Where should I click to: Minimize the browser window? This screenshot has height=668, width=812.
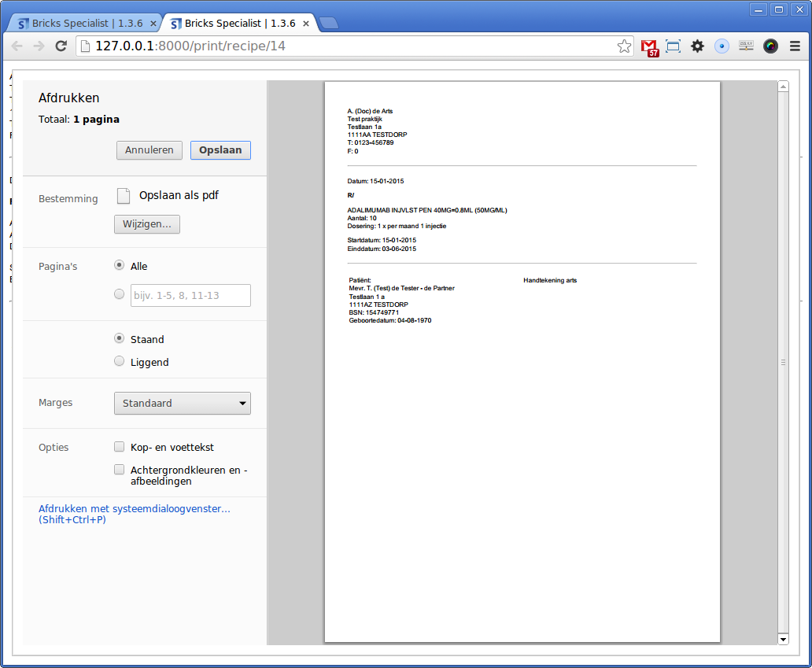point(758,10)
